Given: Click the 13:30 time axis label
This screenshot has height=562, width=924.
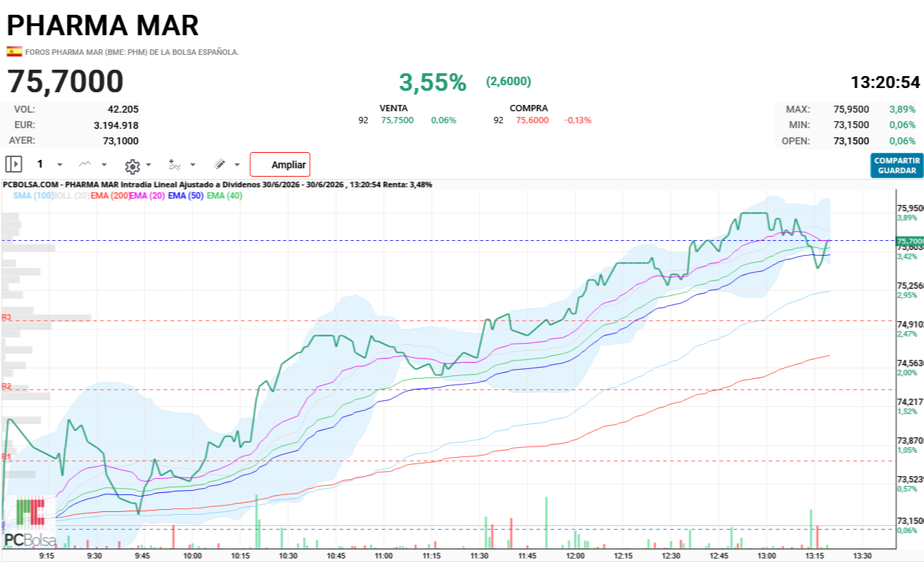Looking at the screenshot, I should coord(862,556).
